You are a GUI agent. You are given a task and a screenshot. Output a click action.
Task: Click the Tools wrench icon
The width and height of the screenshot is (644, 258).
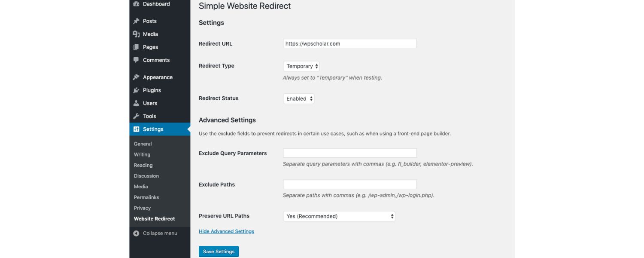[136, 116]
